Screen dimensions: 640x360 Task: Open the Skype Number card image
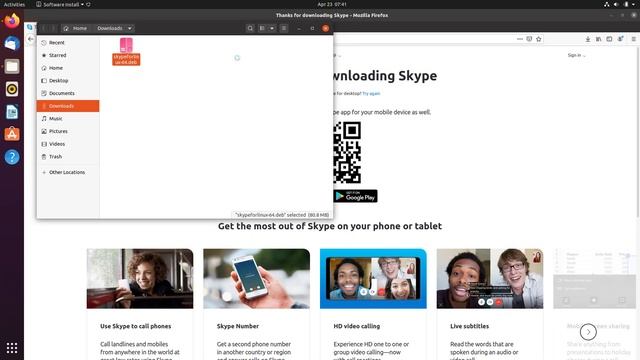[256, 279]
